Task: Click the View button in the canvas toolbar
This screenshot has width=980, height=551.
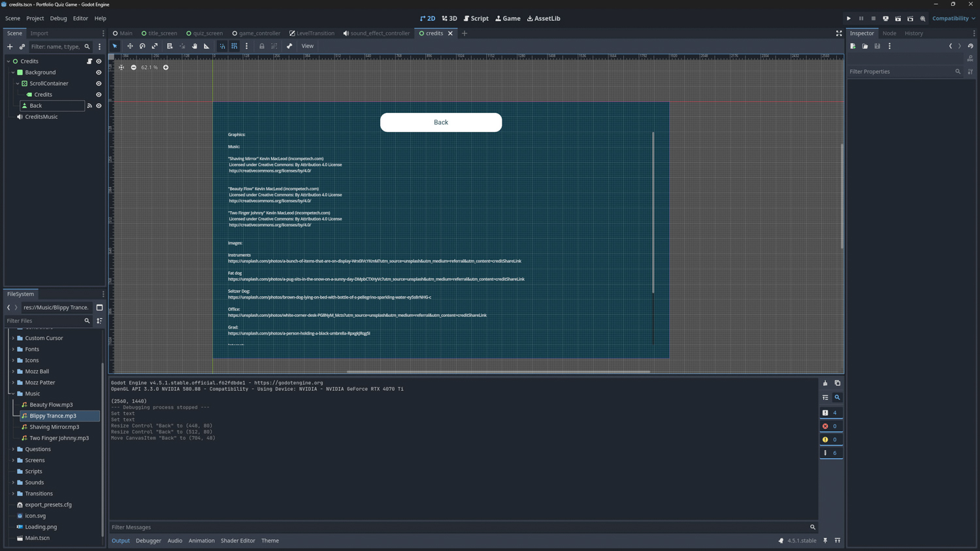Action: (x=307, y=46)
